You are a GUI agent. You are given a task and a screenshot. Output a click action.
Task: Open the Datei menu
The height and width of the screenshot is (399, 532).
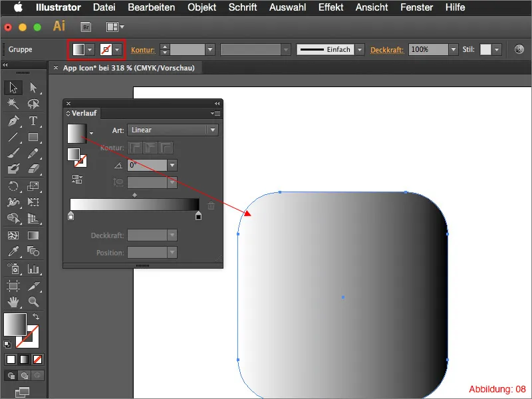[104, 7]
